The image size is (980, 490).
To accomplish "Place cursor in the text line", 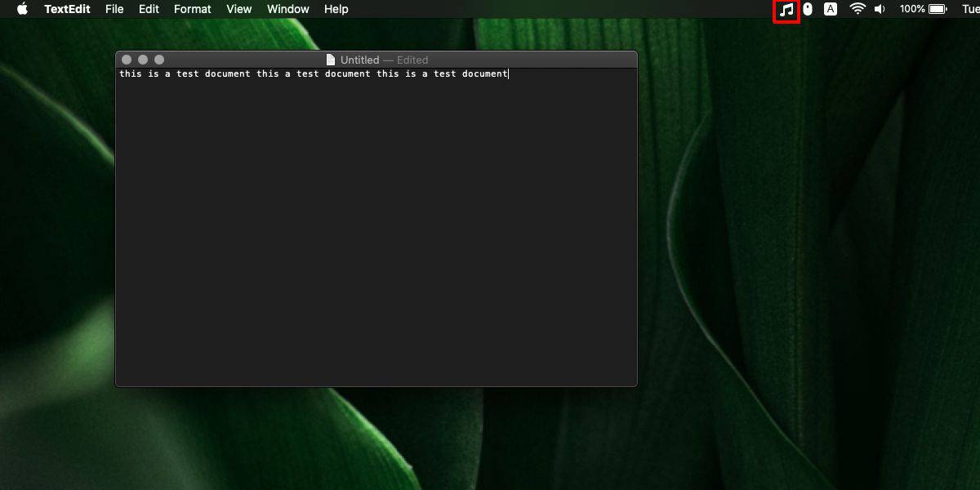I will point(314,73).
